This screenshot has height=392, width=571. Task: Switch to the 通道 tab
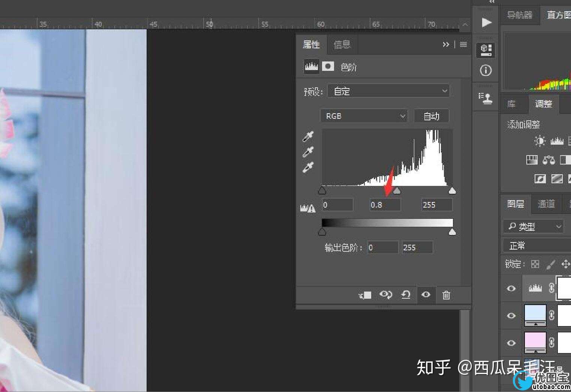[x=546, y=204]
